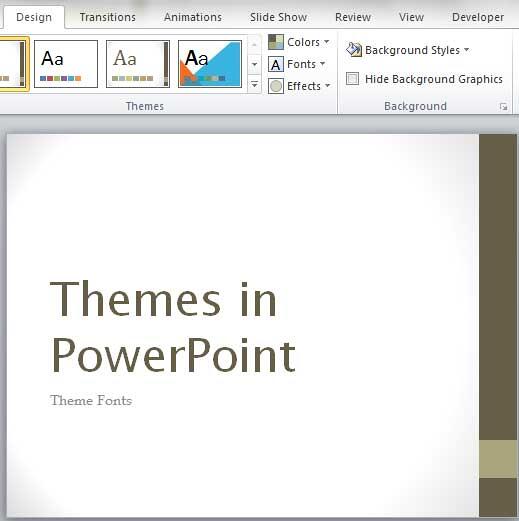Enable Hide Background Graphics checkbox
Image resolution: width=519 pixels, height=521 pixels.
pos(352,79)
